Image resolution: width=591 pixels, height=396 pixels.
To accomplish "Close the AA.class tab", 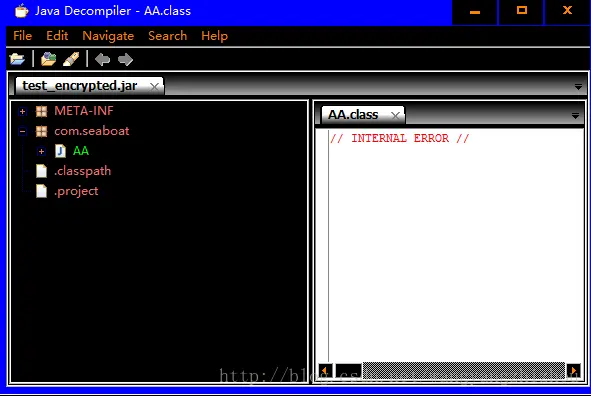I will [395, 115].
